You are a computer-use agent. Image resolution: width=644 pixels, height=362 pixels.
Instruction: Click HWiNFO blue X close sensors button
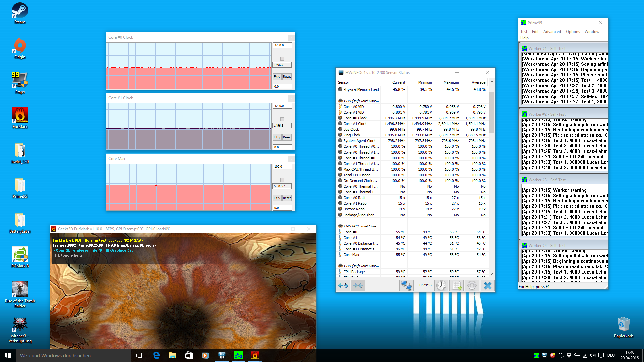point(488,286)
